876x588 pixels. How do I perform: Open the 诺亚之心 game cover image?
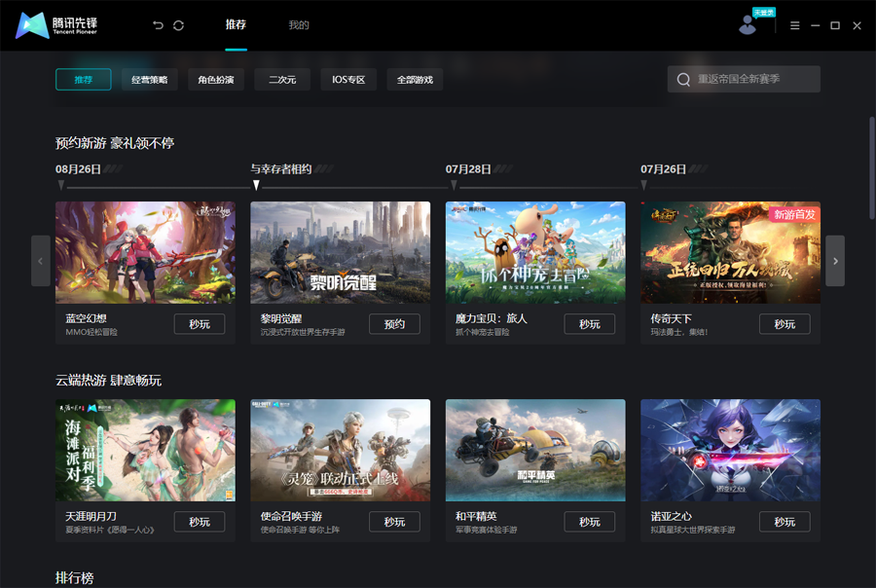(x=730, y=450)
